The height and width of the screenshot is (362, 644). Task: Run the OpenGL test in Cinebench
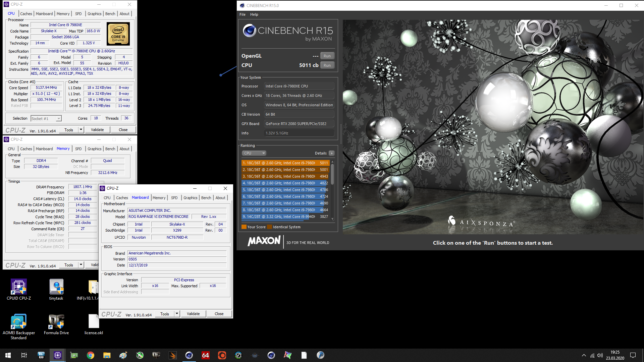(x=327, y=56)
